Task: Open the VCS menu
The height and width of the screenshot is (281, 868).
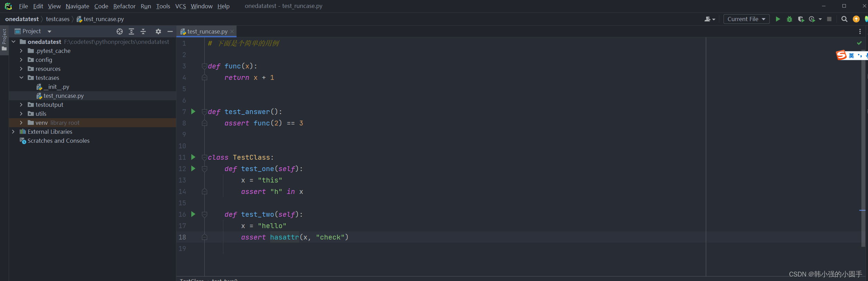Action: 181,6
